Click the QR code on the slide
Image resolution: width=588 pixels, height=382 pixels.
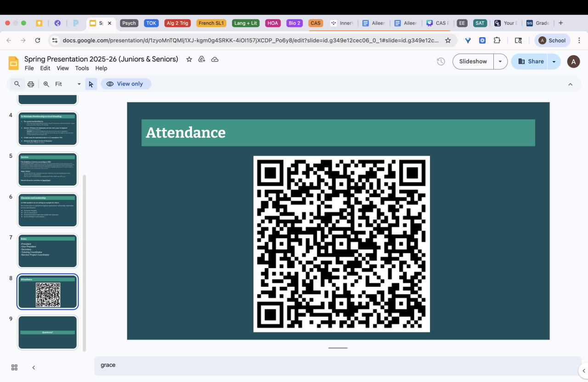(x=342, y=244)
